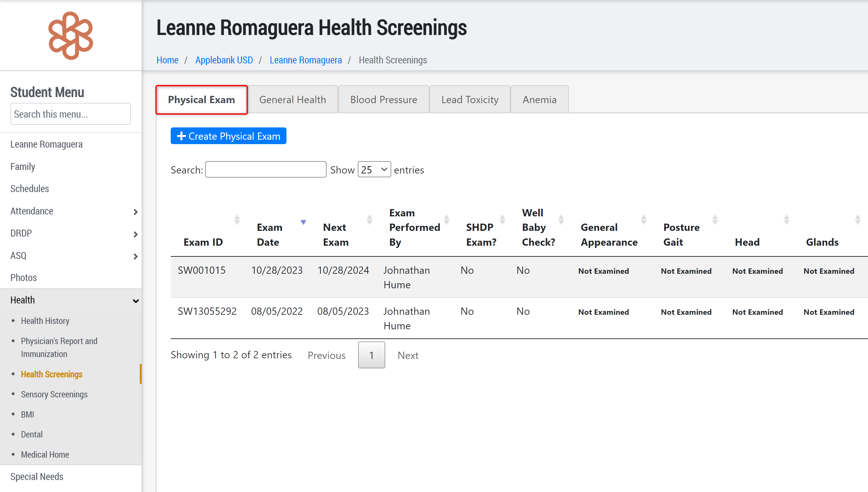868x492 pixels.
Task: Open Sensory Screenings menu item
Action: pyautogui.click(x=54, y=394)
